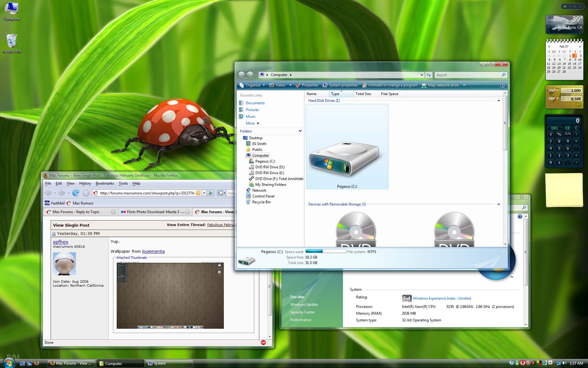The width and height of the screenshot is (588, 368).
Task: Collapse the Hard Disk Drives group
Action: (499, 101)
